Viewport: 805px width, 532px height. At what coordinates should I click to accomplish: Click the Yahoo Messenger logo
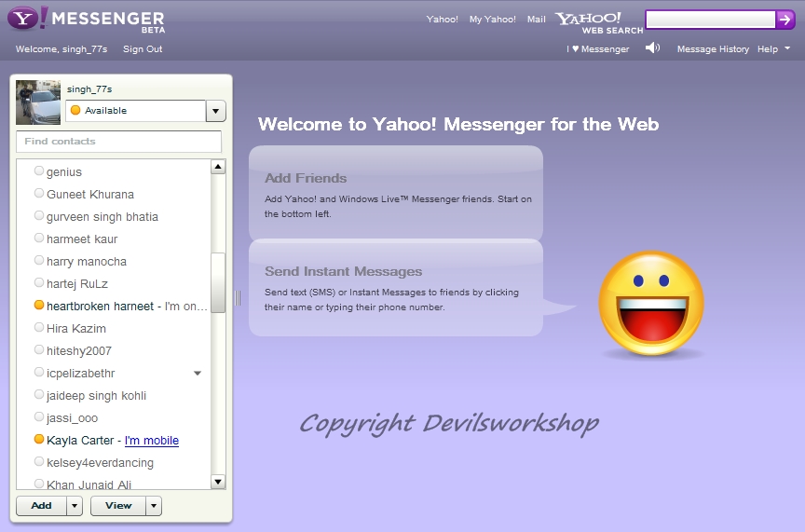pos(86,19)
